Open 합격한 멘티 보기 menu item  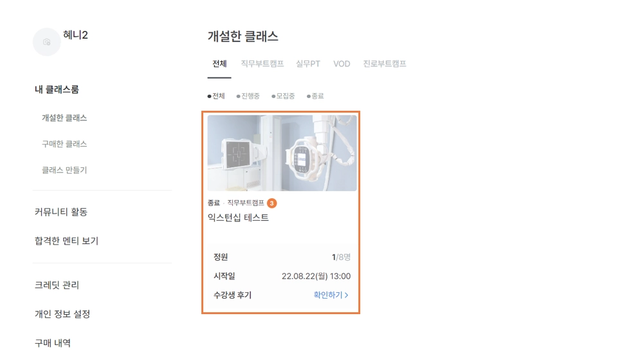[66, 241]
